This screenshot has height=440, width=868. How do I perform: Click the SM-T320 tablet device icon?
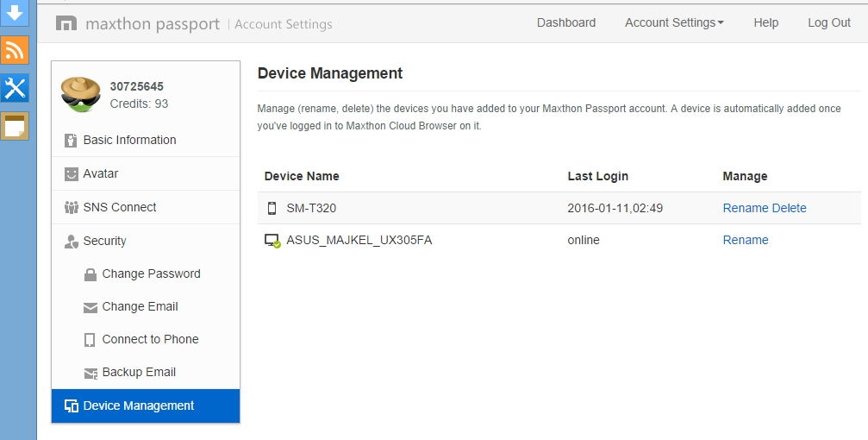click(x=272, y=208)
